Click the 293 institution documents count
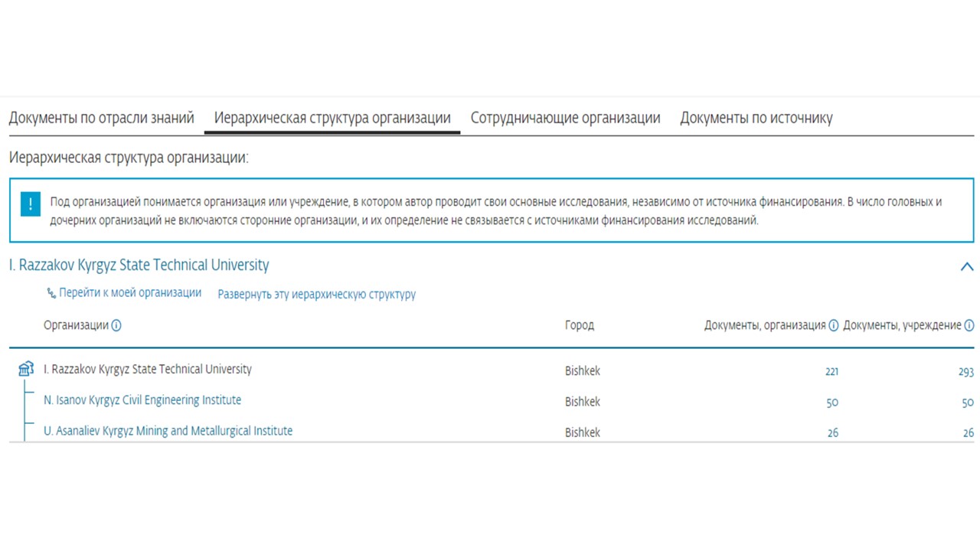Image resolution: width=980 pixels, height=551 pixels. (x=965, y=372)
